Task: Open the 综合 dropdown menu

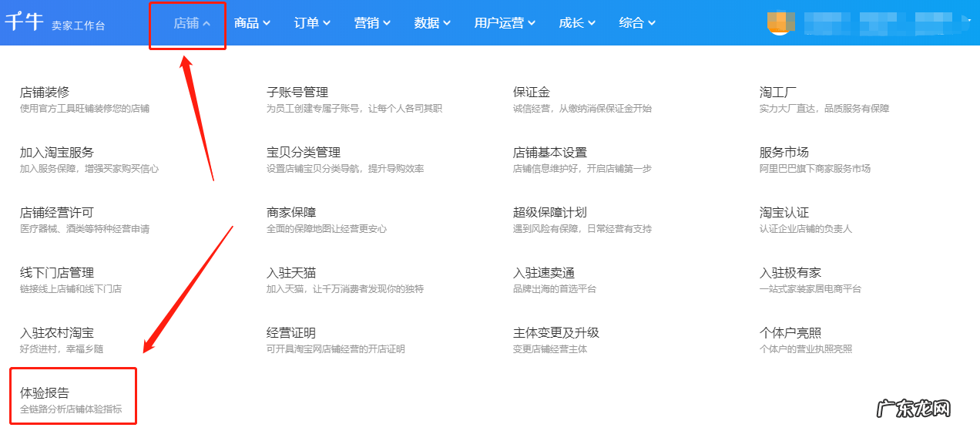Action: pos(637,23)
